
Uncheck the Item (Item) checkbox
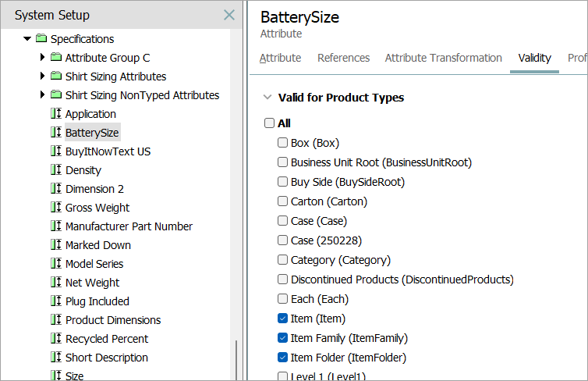[282, 319]
